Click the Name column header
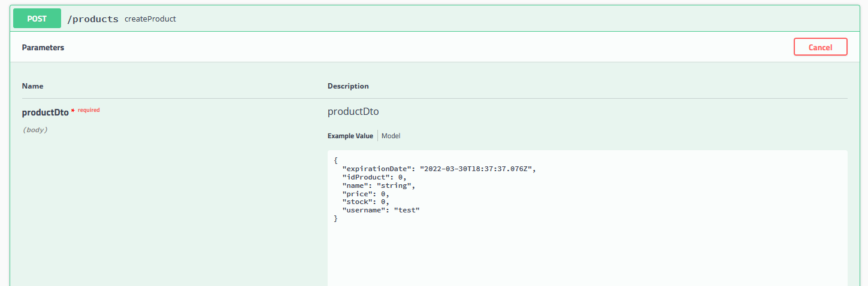 pyautogui.click(x=33, y=86)
